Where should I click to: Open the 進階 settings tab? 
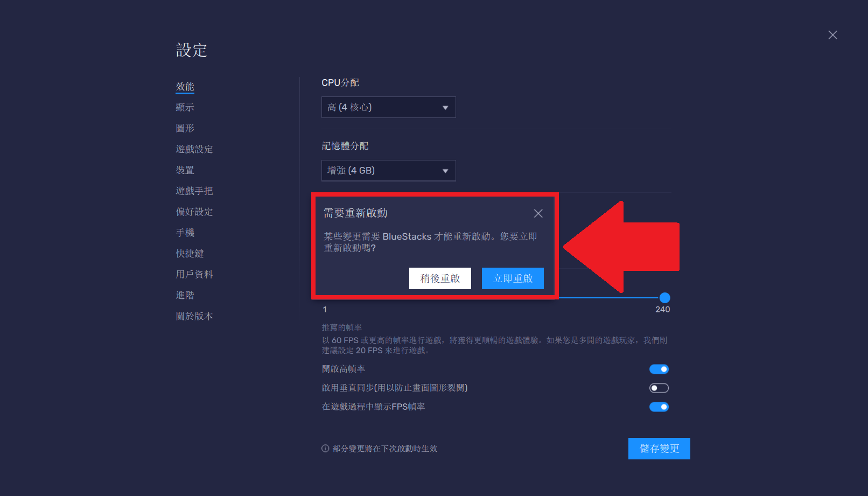pyautogui.click(x=185, y=295)
